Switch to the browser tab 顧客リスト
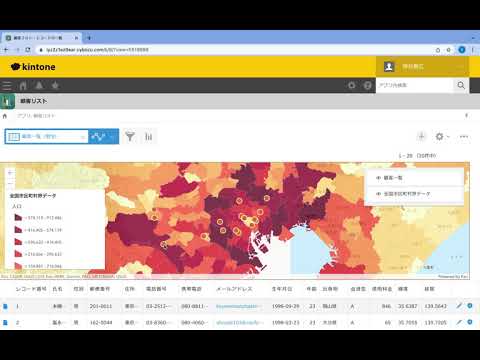This screenshot has height=360, width=480. click(x=42, y=38)
